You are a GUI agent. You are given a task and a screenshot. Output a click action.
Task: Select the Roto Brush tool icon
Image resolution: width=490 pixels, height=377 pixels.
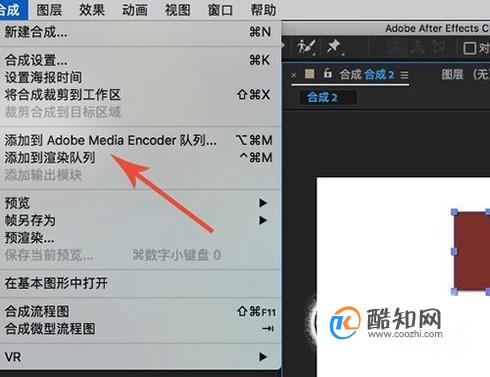click(x=306, y=47)
